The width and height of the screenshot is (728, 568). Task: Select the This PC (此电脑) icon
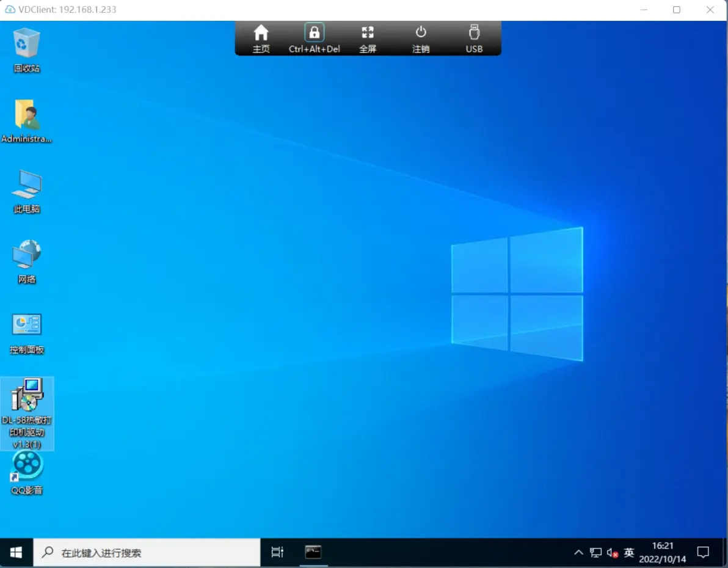click(27, 191)
